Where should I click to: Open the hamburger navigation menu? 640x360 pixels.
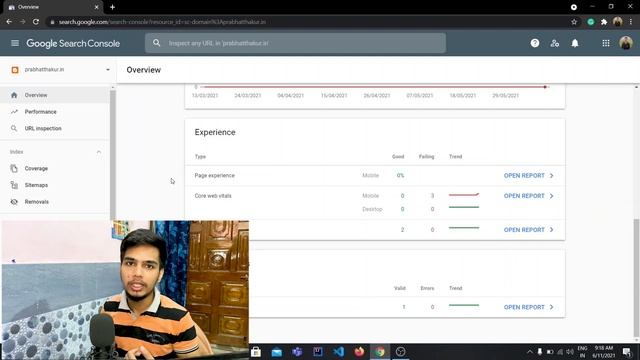point(15,43)
